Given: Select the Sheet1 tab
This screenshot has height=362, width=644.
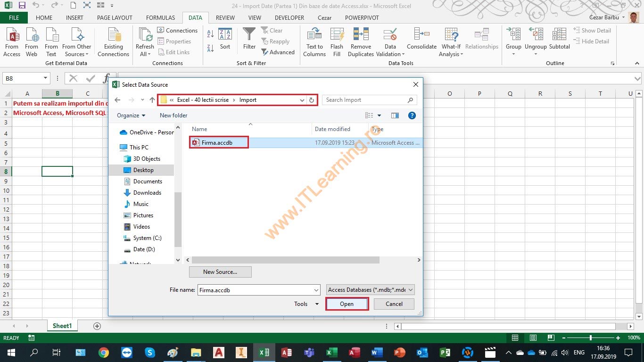Looking at the screenshot, I should pyautogui.click(x=62, y=326).
